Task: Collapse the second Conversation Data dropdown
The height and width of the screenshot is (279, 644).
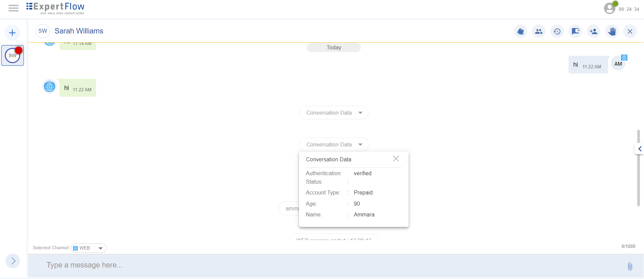Action: point(333,145)
